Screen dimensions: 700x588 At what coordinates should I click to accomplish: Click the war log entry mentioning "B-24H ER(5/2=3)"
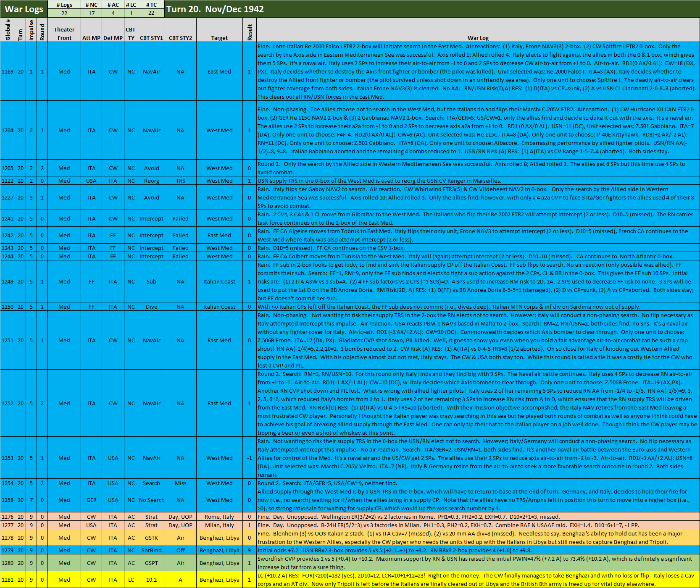[x=478, y=525]
